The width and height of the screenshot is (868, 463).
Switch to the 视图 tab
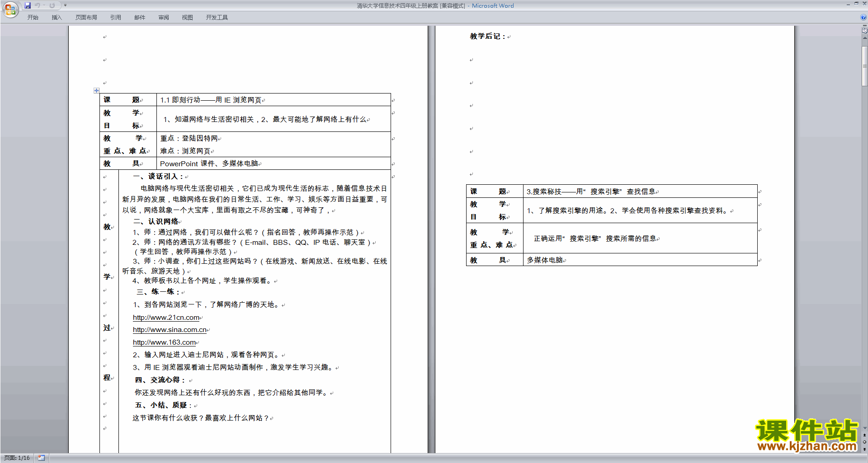coord(187,18)
